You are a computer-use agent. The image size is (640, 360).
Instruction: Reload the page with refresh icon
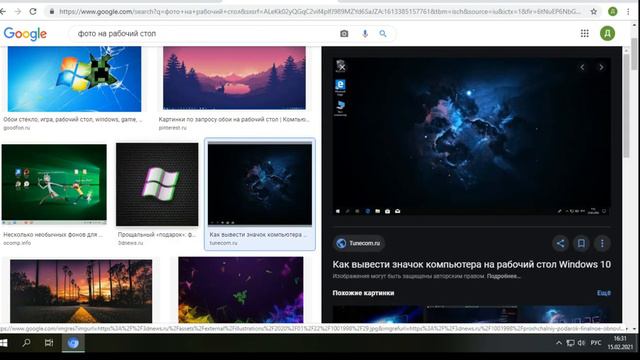tap(33, 12)
